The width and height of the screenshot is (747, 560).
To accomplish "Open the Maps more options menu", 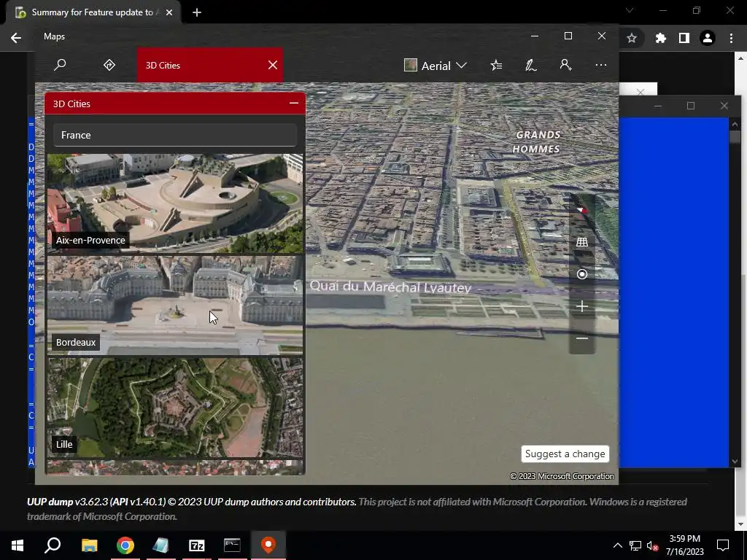I will (x=601, y=65).
